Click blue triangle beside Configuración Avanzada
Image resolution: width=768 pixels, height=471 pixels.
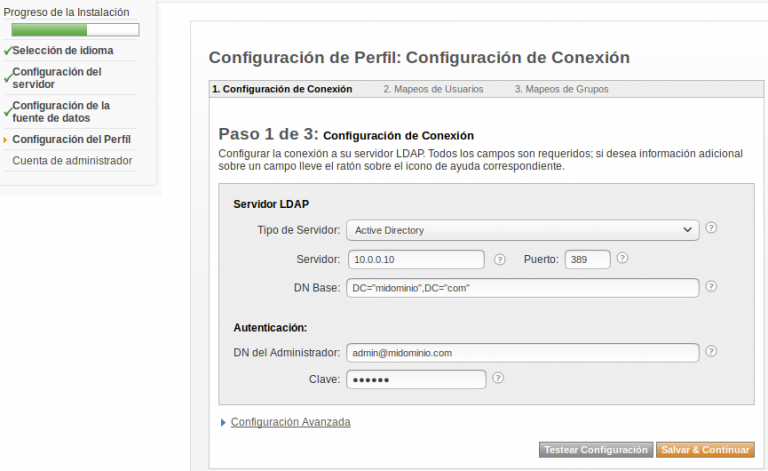[x=223, y=423]
